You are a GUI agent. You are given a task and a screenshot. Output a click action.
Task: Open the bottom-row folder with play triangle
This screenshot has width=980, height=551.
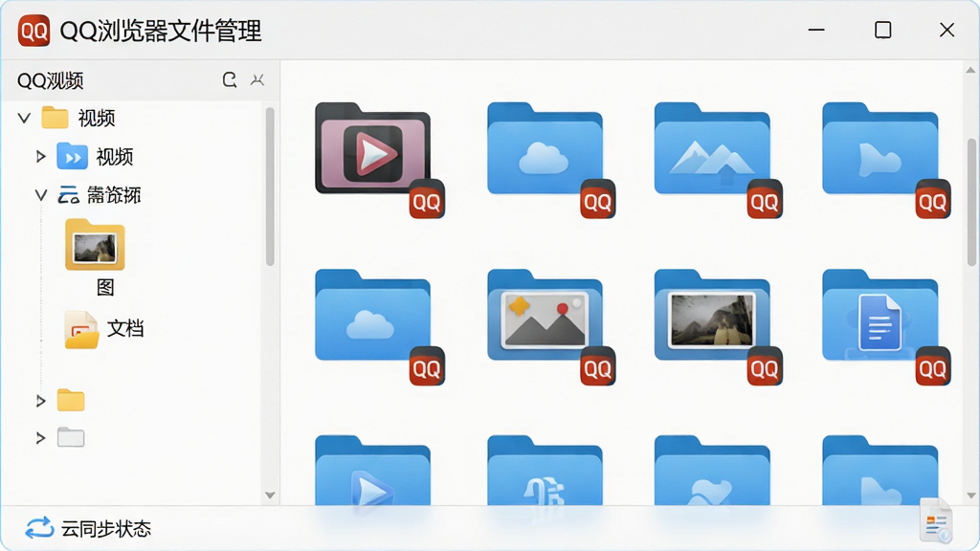pyautogui.click(x=373, y=470)
